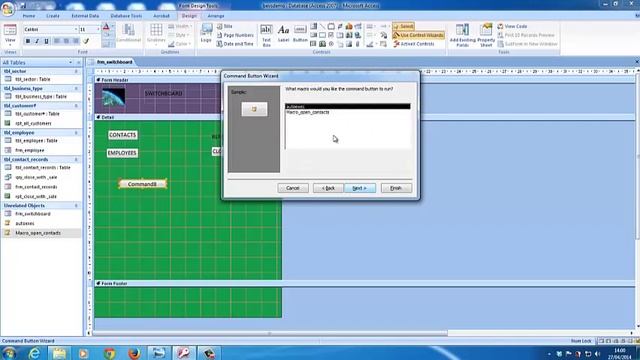
Task: Switch to the Home ribbon tab
Action: click(29, 16)
